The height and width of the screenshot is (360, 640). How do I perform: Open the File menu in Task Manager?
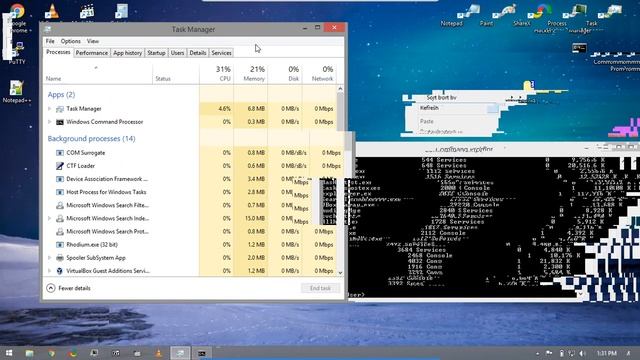point(50,41)
